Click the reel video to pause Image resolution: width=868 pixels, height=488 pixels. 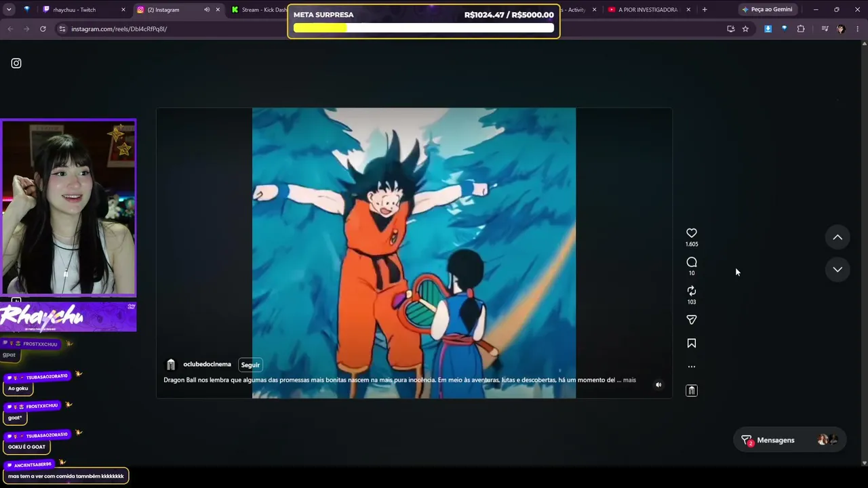pyautogui.click(x=414, y=253)
